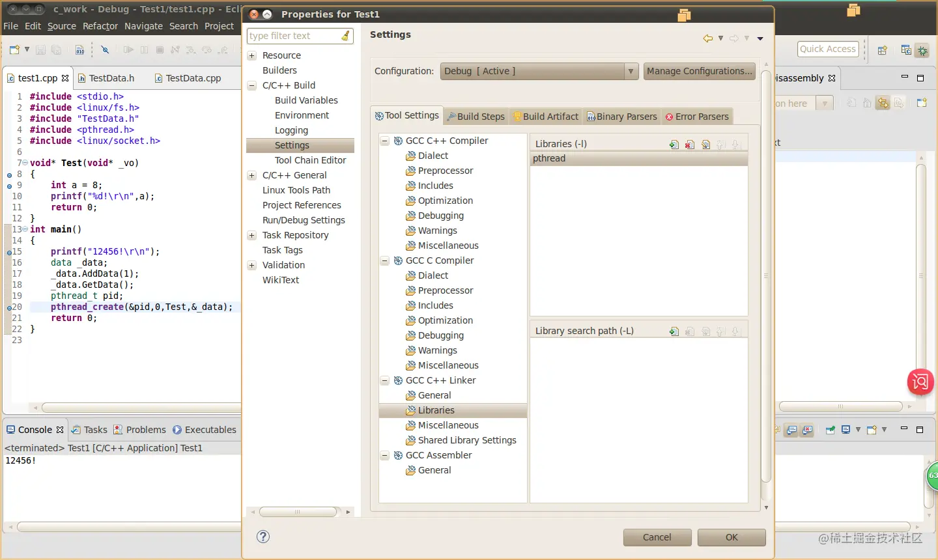Click the Quick Access search field
This screenshot has width=938, height=560.
click(x=828, y=49)
